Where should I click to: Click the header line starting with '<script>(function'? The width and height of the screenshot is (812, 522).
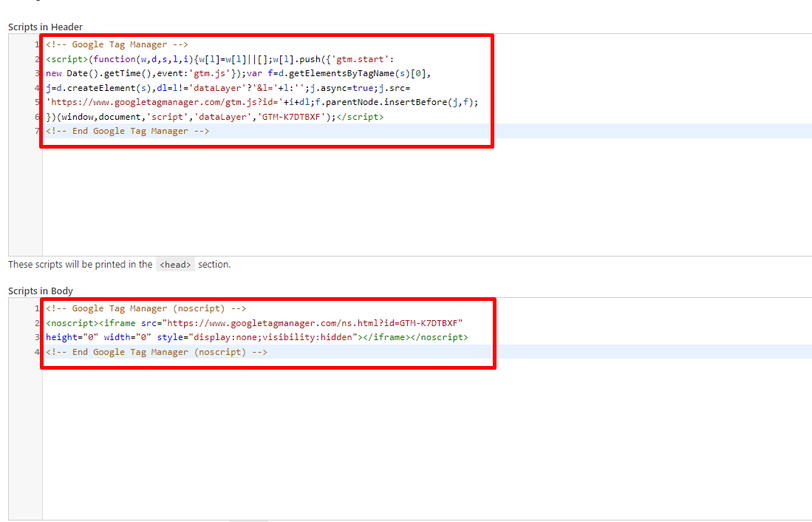[x=222, y=59]
